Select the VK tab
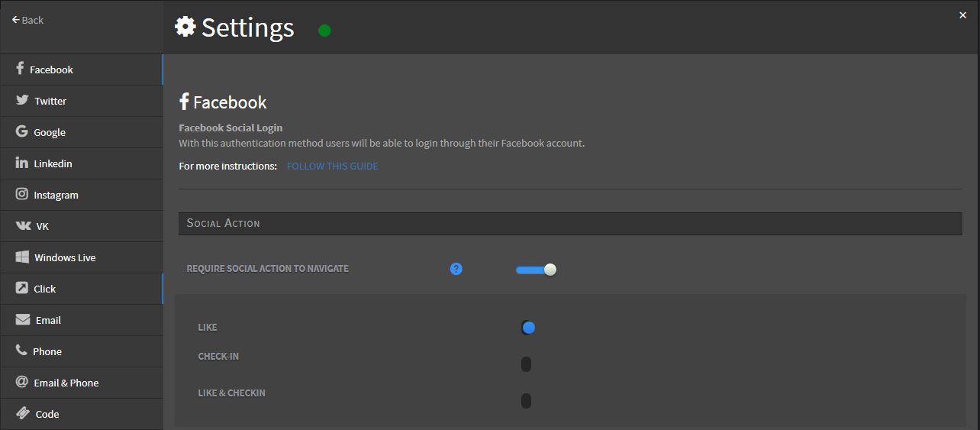This screenshot has width=980, height=430. pos(82,225)
